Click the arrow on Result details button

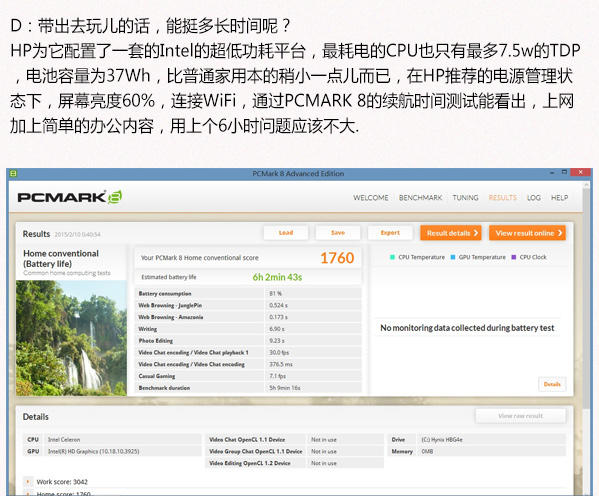[476, 233]
